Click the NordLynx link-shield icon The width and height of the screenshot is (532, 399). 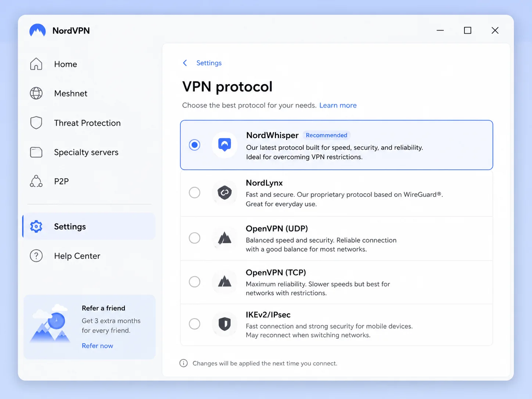(224, 193)
